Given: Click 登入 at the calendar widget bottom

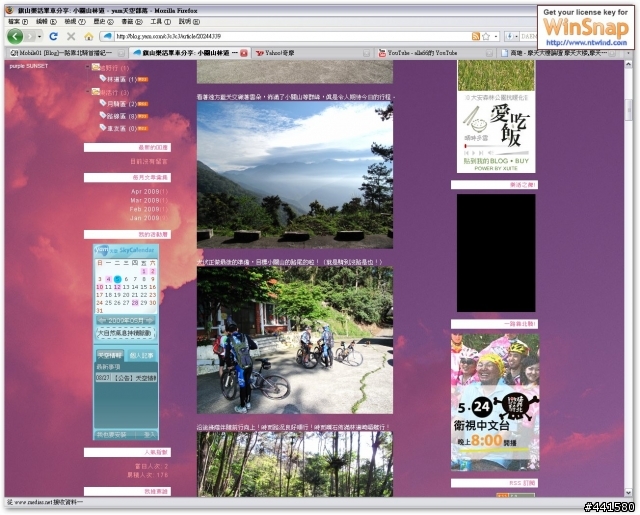Looking at the screenshot, I should [x=149, y=435].
